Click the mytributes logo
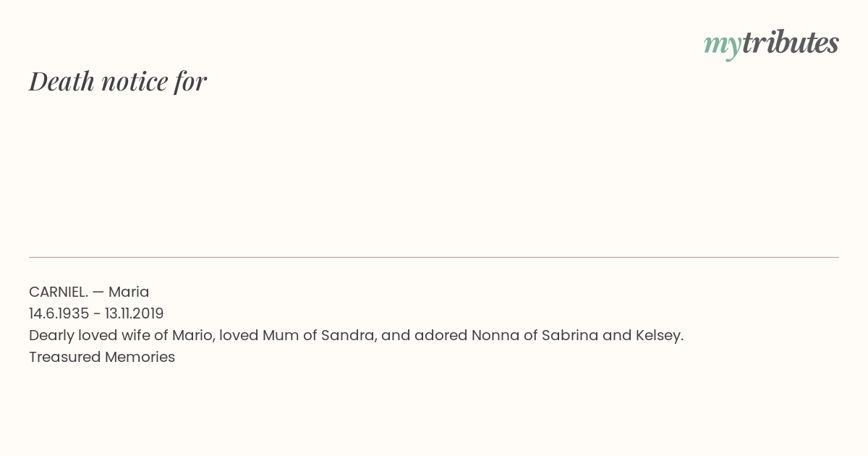The image size is (868, 456). click(771, 44)
